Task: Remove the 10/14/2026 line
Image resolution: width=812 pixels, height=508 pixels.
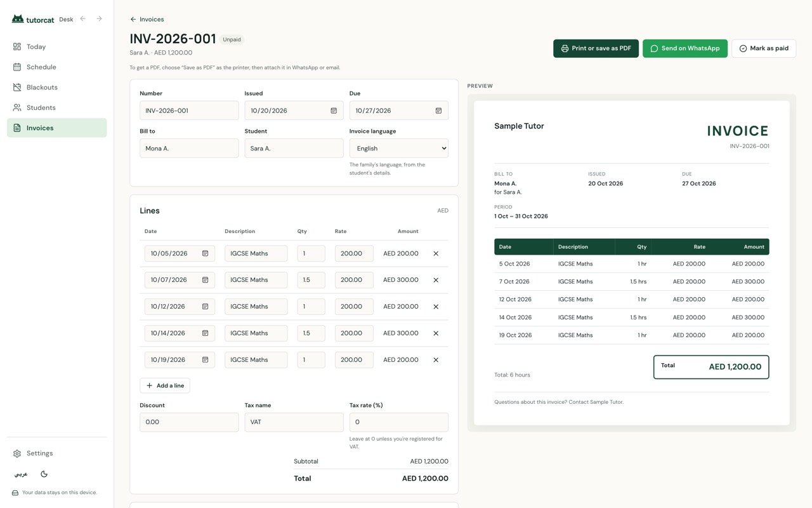Action: click(436, 333)
